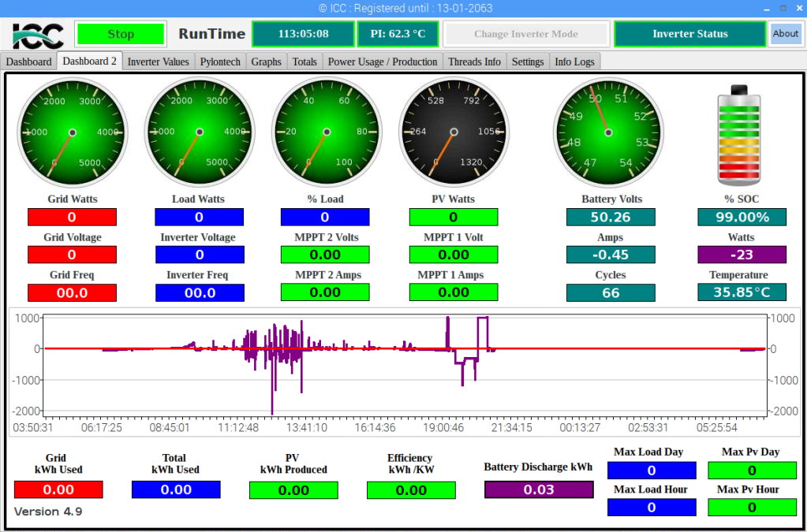Viewport: 807px width, 532px height.
Task: Click the Battery Volts gauge
Action: coord(609,131)
